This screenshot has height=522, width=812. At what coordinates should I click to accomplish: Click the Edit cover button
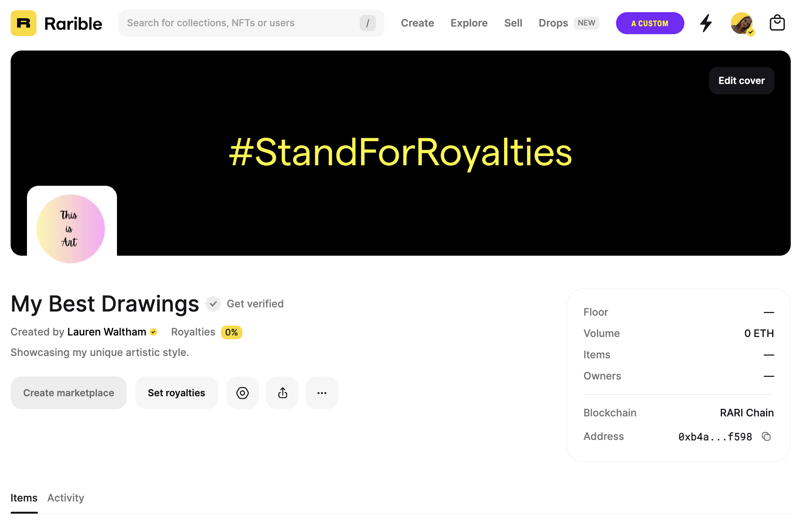[741, 81]
